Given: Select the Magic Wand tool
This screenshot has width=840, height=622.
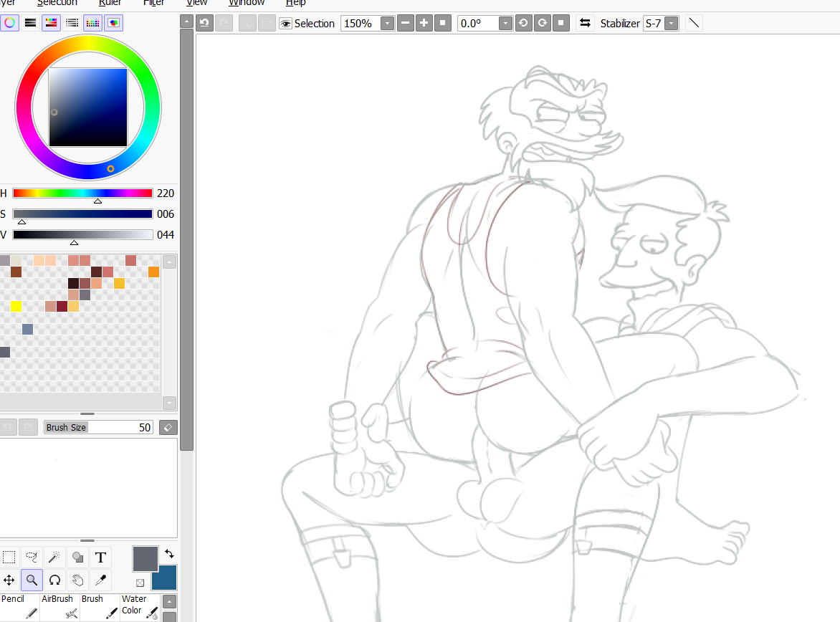Looking at the screenshot, I should [x=54, y=558].
